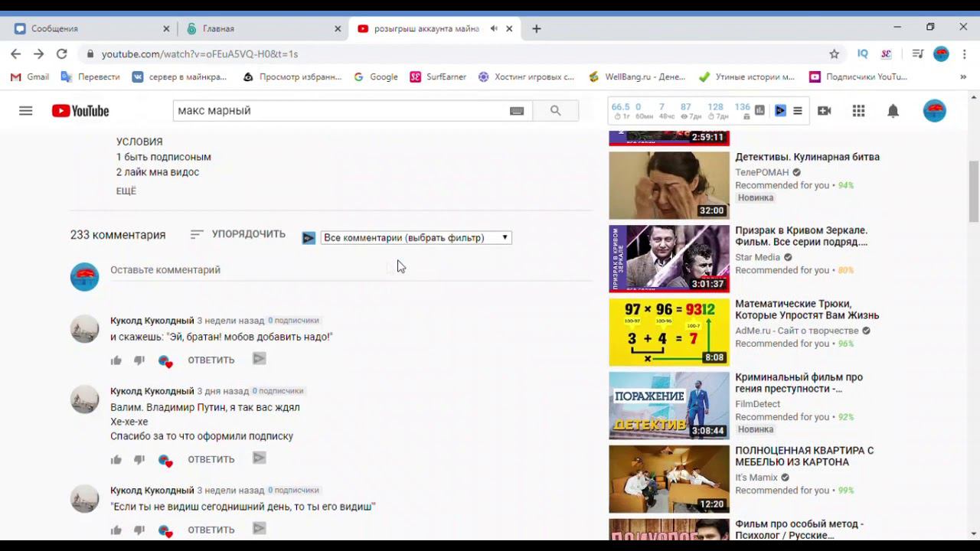Screen dimensions: 980x551
Task: Reply to "Валим. Владимир Путин" comment
Action: [211, 460]
